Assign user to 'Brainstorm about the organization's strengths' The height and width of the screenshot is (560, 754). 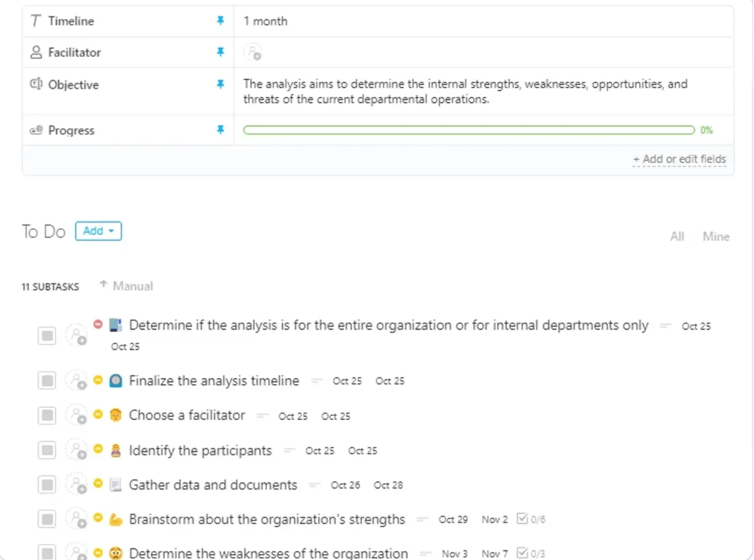tap(77, 519)
